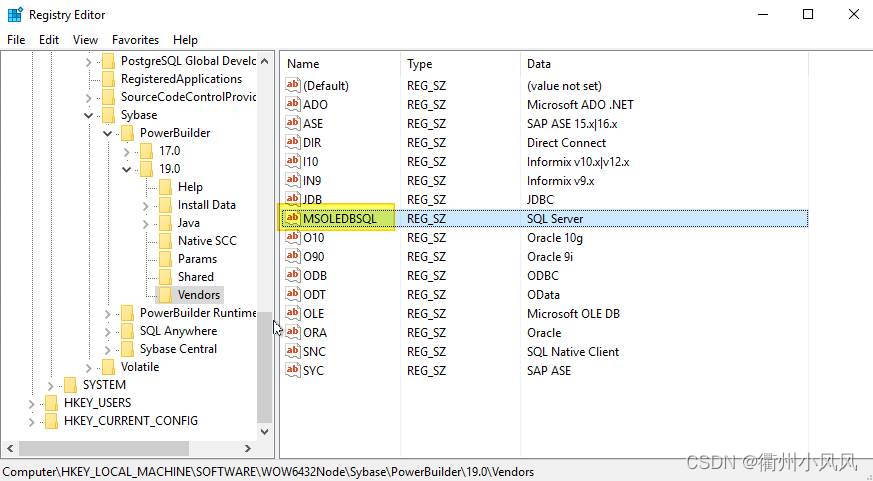
Task: Expand the Java node
Action: coord(145,223)
